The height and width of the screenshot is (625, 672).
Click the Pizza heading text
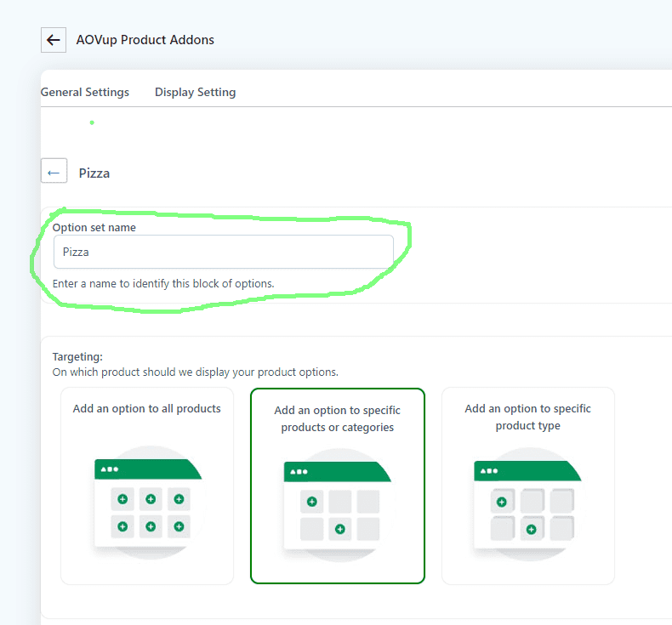coord(94,173)
